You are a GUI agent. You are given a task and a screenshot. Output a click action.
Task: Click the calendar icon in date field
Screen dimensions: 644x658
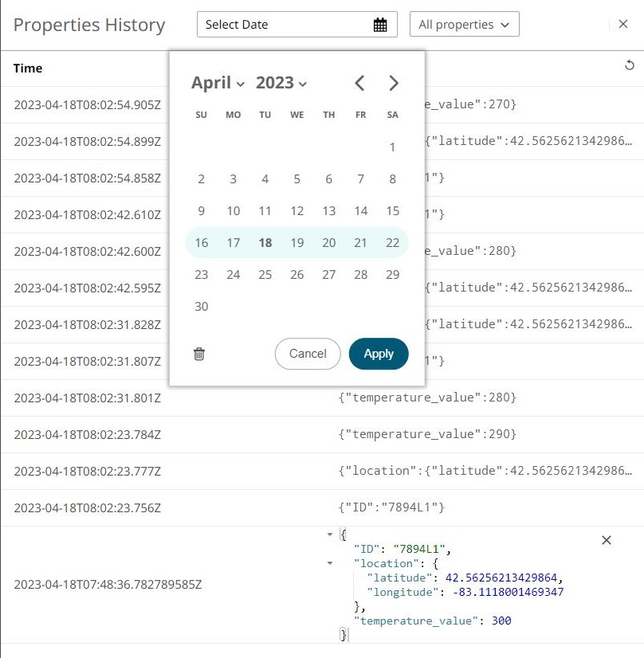pyautogui.click(x=380, y=25)
